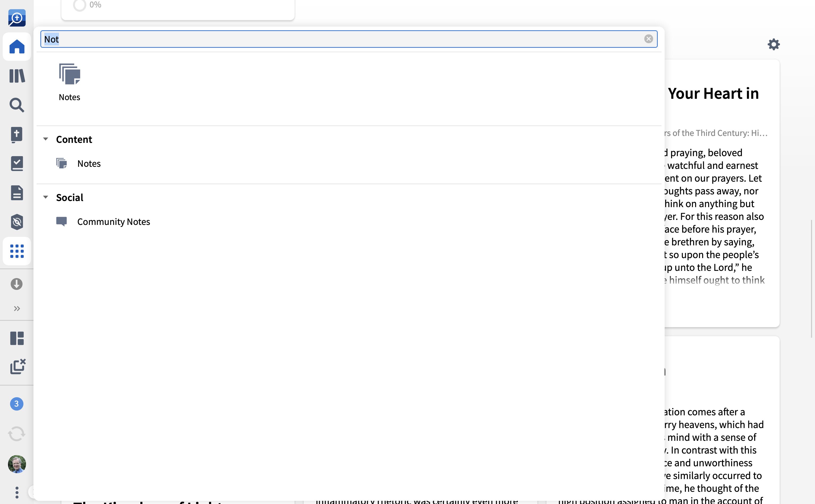Image resolution: width=815 pixels, height=504 pixels.
Task: Open the Library books icon
Action: (x=17, y=76)
